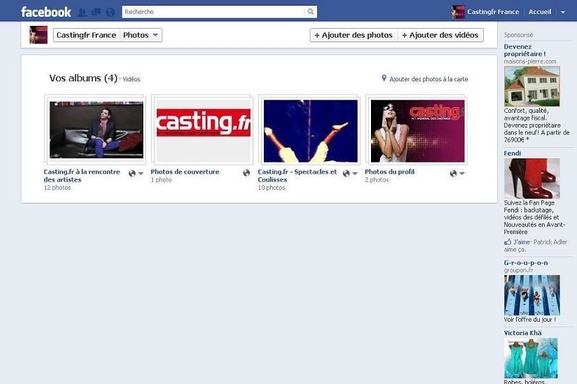Click the Facebook logo
The image size is (577, 384).
[x=46, y=12]
